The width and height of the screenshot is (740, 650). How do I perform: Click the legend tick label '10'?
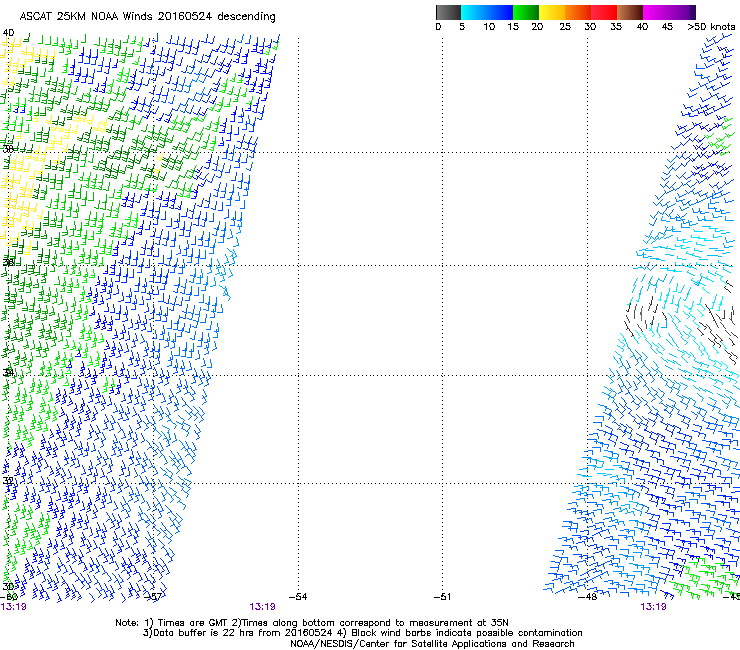[x=489, y=27]
